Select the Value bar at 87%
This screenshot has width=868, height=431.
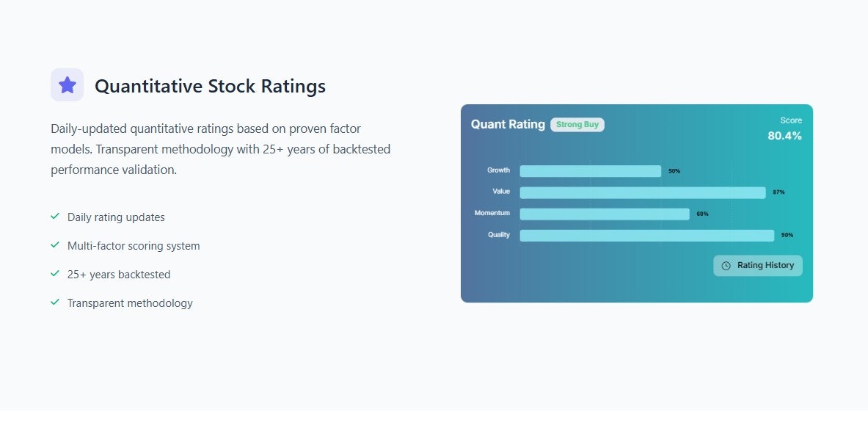[x=643, y=193]
